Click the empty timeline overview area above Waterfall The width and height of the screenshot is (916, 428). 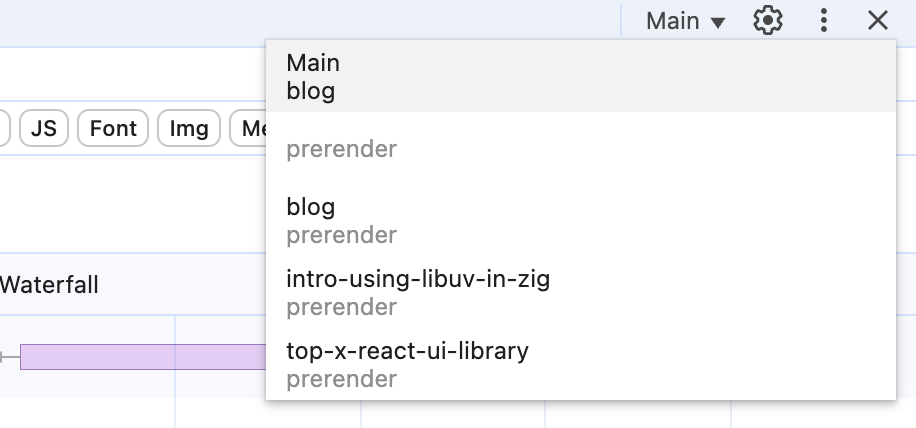click(x=130, y=205)
